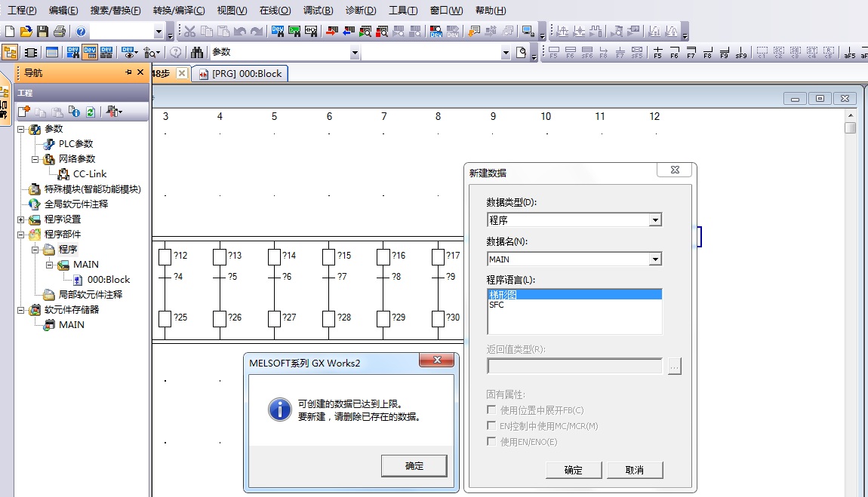Click 确定 in the GX Works2 message

point(414,466)
